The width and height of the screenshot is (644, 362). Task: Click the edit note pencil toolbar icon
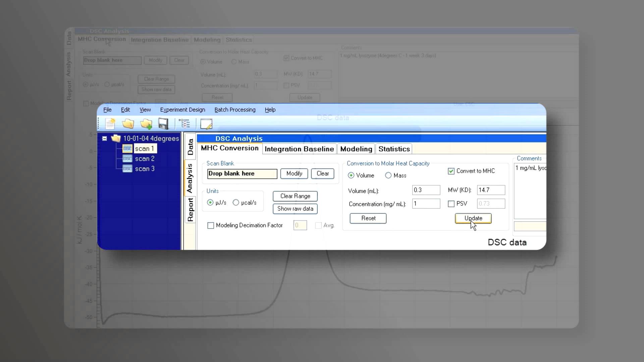[206, 124]
